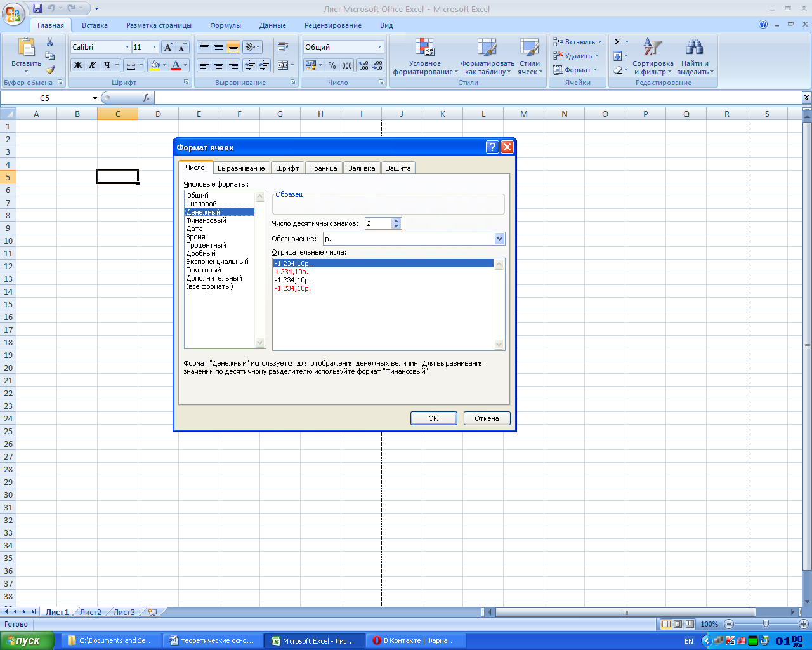Switch to Граница tab in dialog
Viewport: 812px width, 650px height.
click(x=324, y=168)
